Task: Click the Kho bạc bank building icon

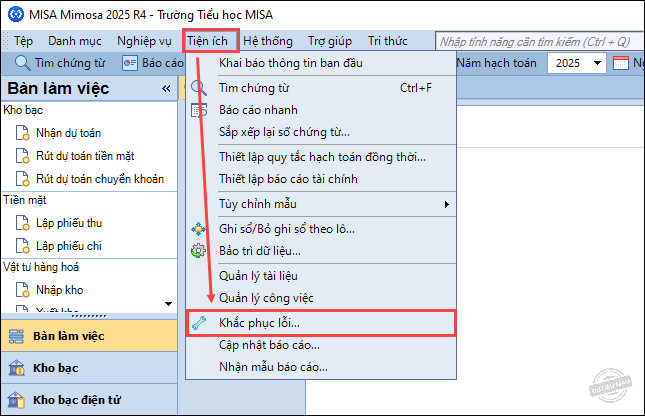Action: click(x=16, y=368)
